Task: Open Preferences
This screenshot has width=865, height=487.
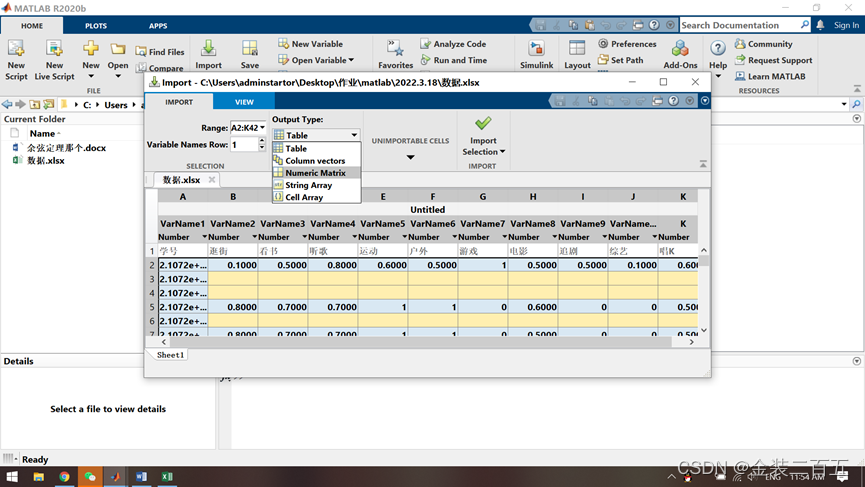Action: 627,44
